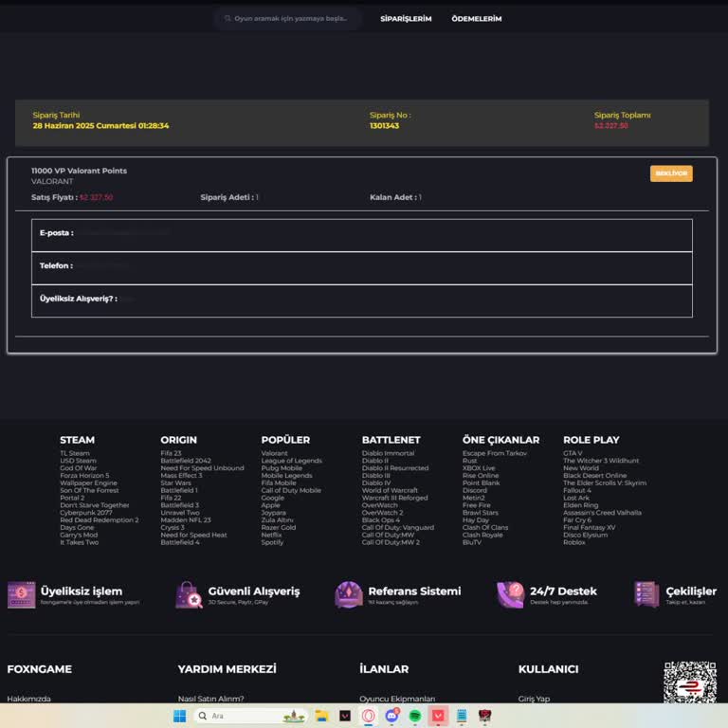
Task: Open the Battlefield 2042 link
Action: pyautogui.click(x=186, y=461)
